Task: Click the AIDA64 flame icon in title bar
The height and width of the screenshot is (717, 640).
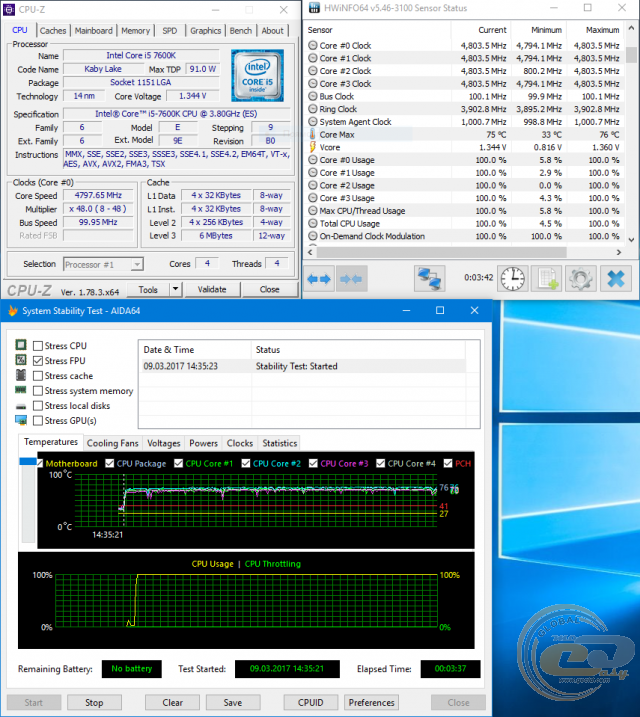Action: [12, 311]
